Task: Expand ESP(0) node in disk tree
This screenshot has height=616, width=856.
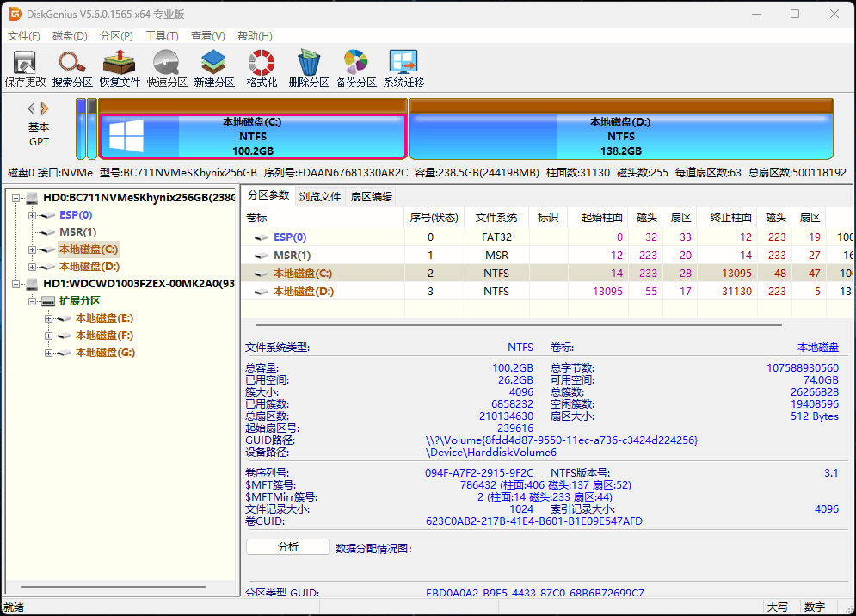Action: (32, 215)
